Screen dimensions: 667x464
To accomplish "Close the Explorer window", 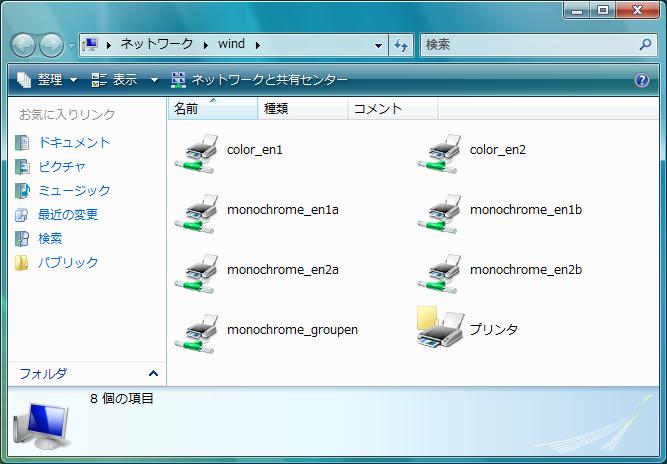I will click(637, 10).
